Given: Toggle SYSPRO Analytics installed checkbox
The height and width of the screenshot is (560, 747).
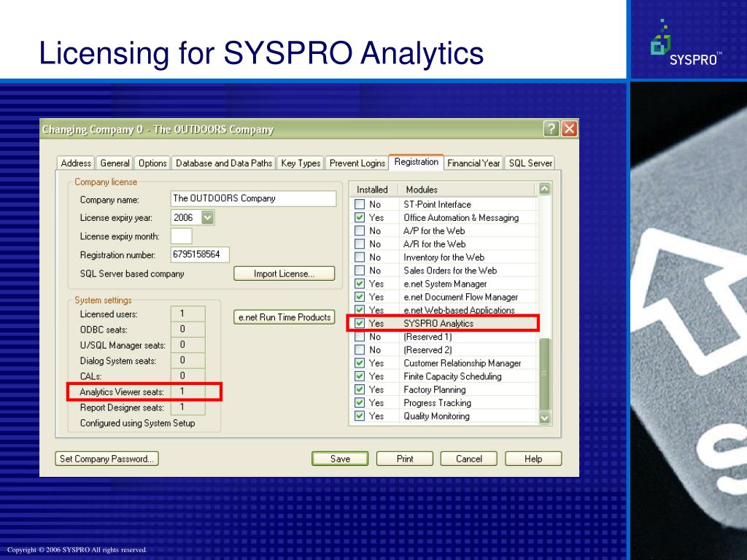Looking at the screenshot, I should pos(360,323).
